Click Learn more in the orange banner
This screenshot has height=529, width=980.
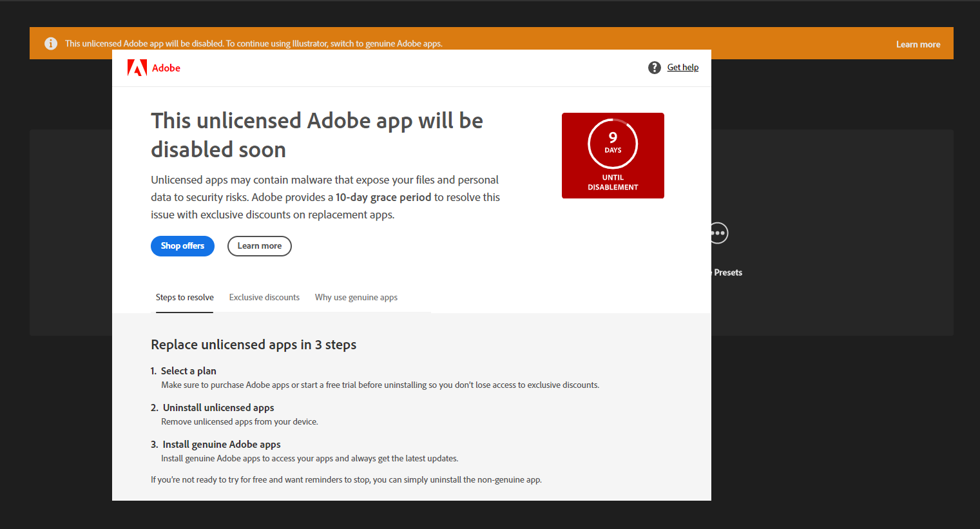918,44
